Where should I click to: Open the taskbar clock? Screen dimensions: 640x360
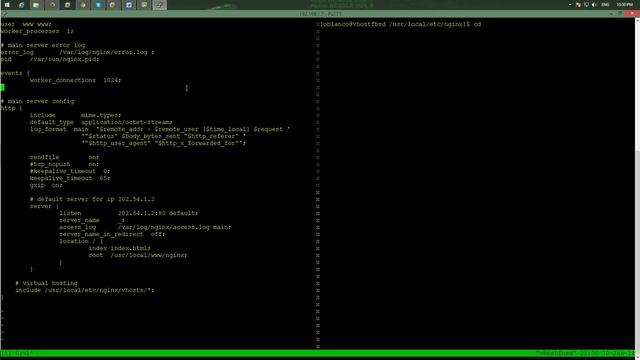point(624,5)
